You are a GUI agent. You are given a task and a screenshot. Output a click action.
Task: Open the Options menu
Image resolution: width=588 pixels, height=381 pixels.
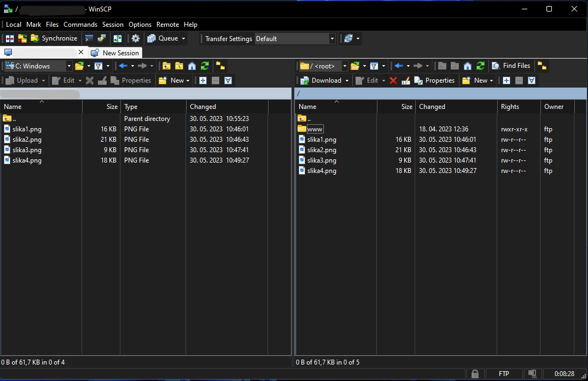pyautogui.click(x=140, y=25)
